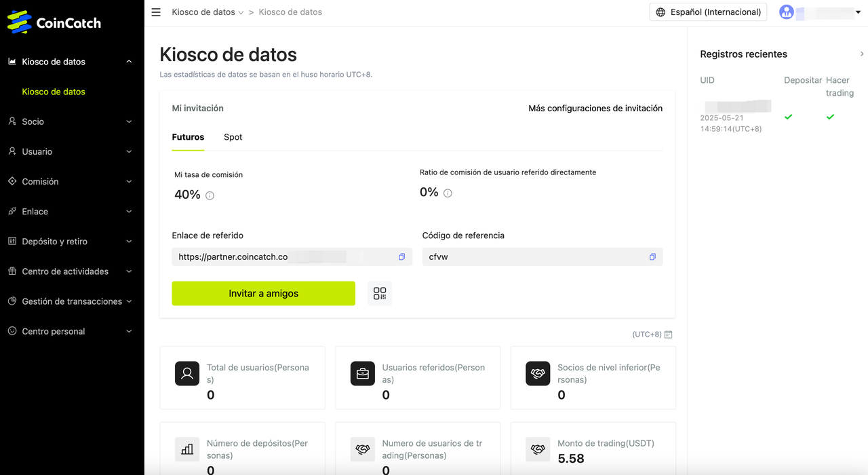
Task: Toggle the sidebar with the hamburger icon
Action: point(155,12)
